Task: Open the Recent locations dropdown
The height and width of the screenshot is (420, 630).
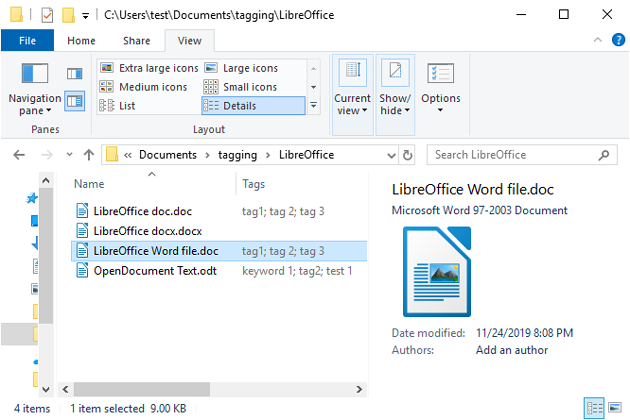Action: (x=69, y=154)
